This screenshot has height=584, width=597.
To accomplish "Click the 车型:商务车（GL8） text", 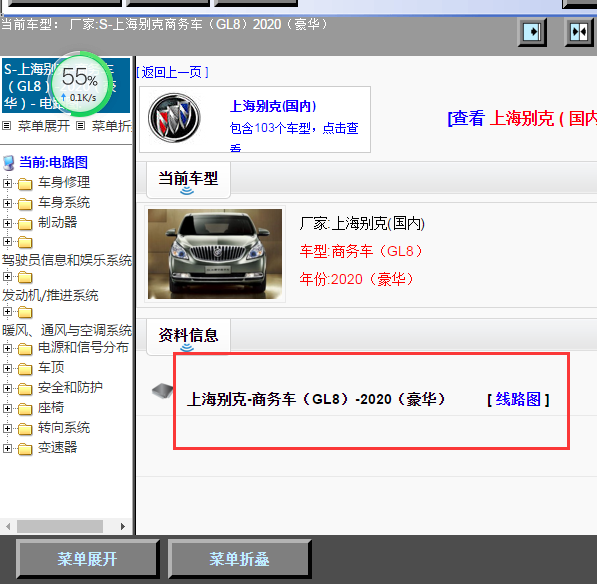I will [x=361, y=251].
